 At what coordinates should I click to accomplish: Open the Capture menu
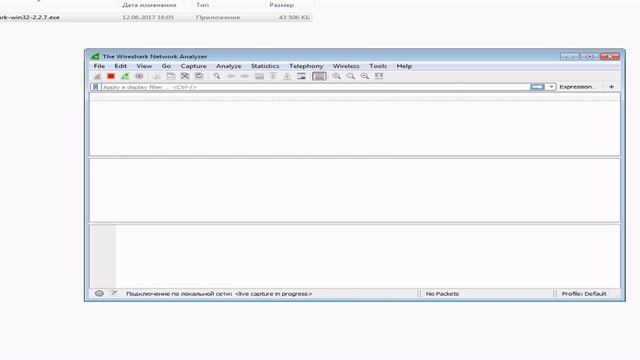193,66
